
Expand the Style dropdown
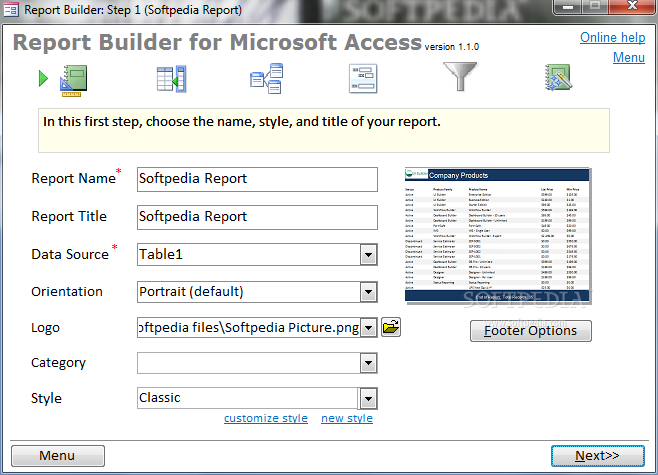[368, 398]
